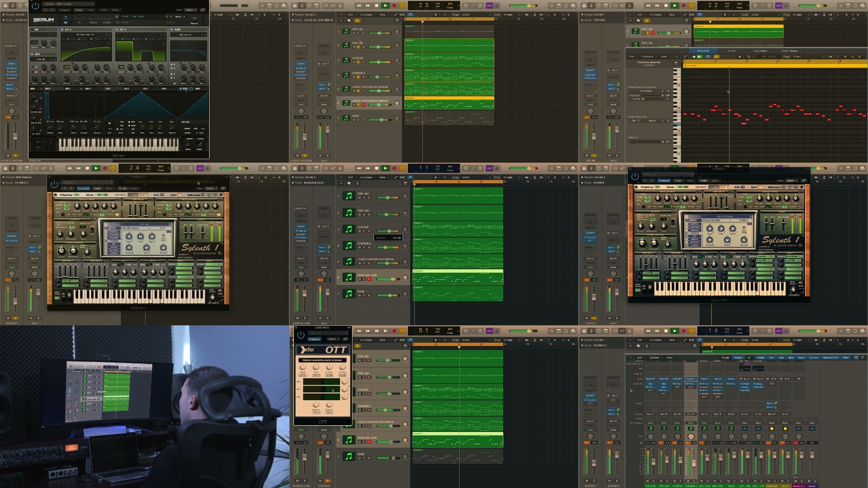Switch mixer to wide channel strips icon
The height and width of the screenshot is (488, 868).
point(862,358)
